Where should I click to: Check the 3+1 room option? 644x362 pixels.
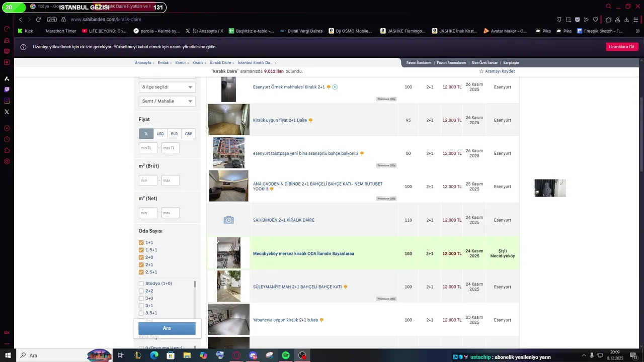141,306
